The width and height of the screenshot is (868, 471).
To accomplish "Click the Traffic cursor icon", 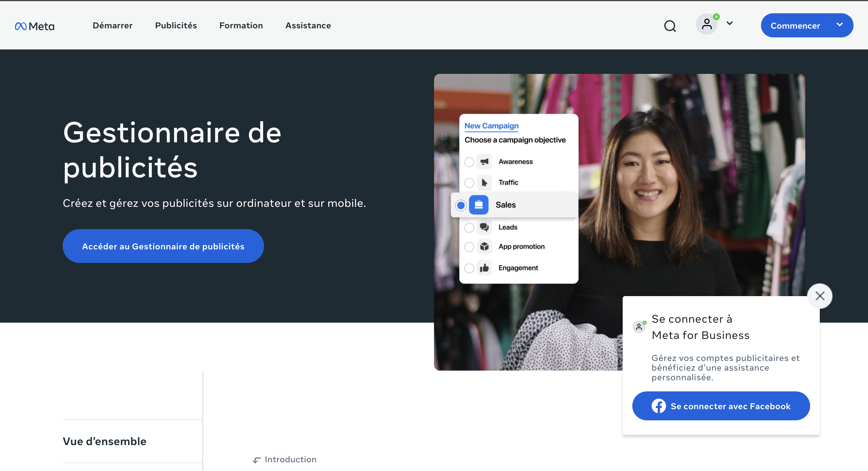I will click(x=484, y=182).
